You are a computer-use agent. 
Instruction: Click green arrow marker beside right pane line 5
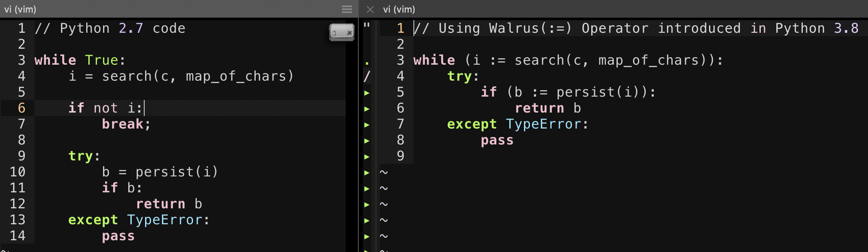coord(367,93)
